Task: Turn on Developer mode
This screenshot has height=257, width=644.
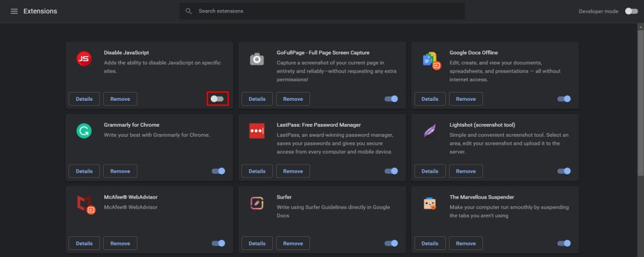Action: click(x=631, y=11)
